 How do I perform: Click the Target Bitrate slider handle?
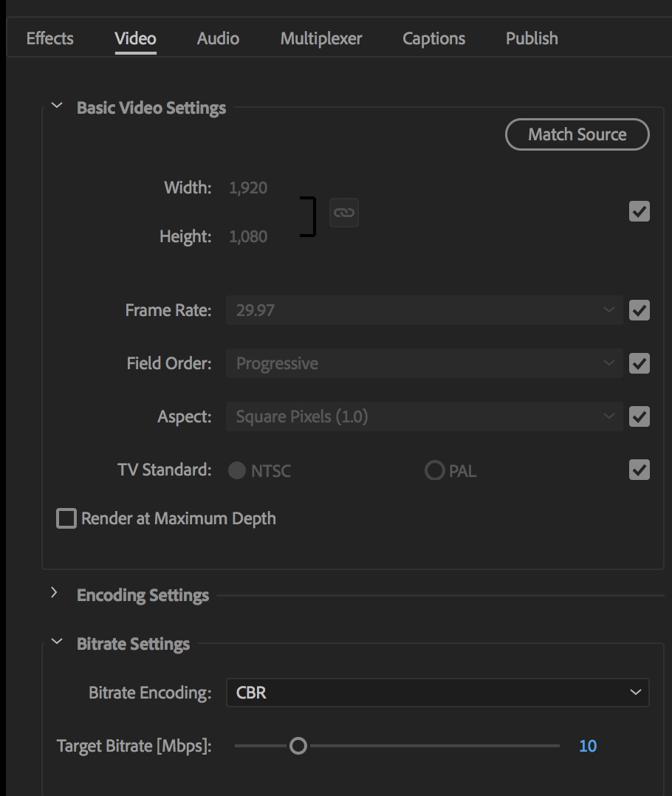tap(298, 746)
